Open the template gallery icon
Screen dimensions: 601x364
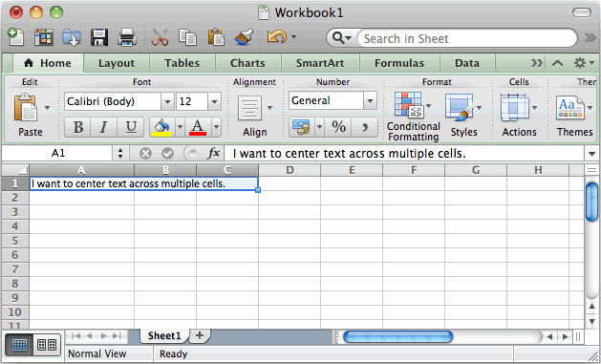click(x=44, y=37)
